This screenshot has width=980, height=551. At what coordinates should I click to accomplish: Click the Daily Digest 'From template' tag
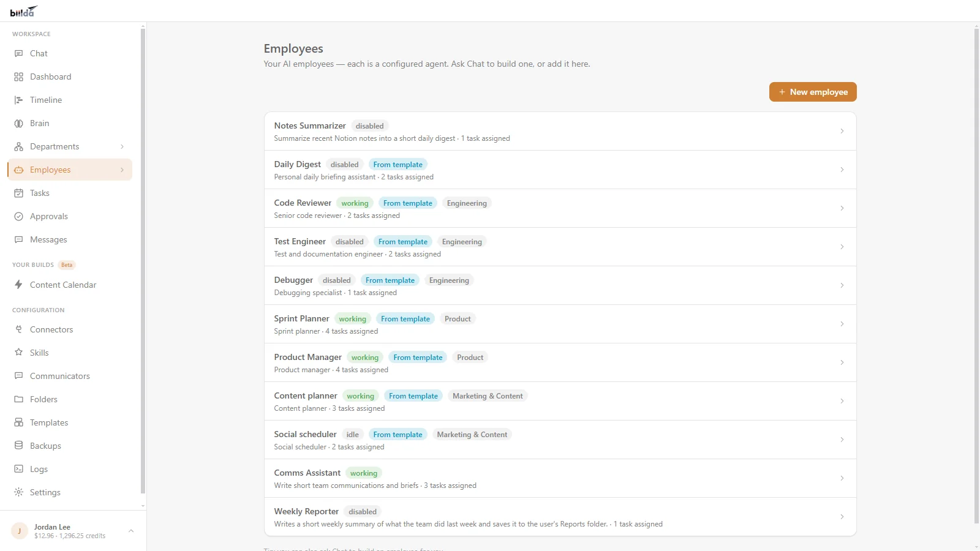coord(398,165)
